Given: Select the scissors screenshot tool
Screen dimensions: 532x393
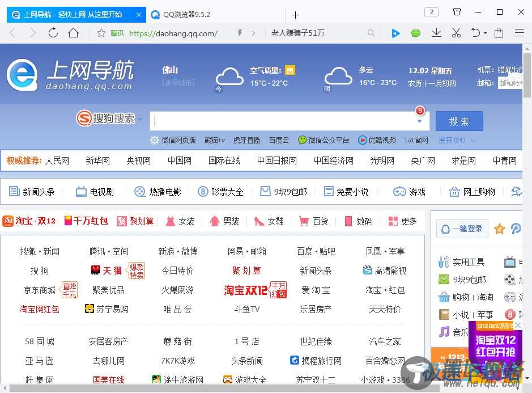Looking at the screenshot, I should (456, 33).
